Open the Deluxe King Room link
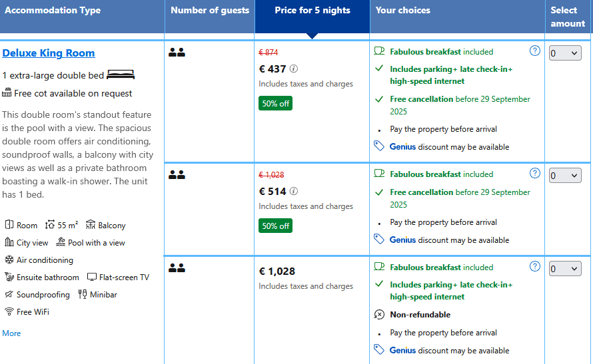593x364 pixels. tap(49, 53)
